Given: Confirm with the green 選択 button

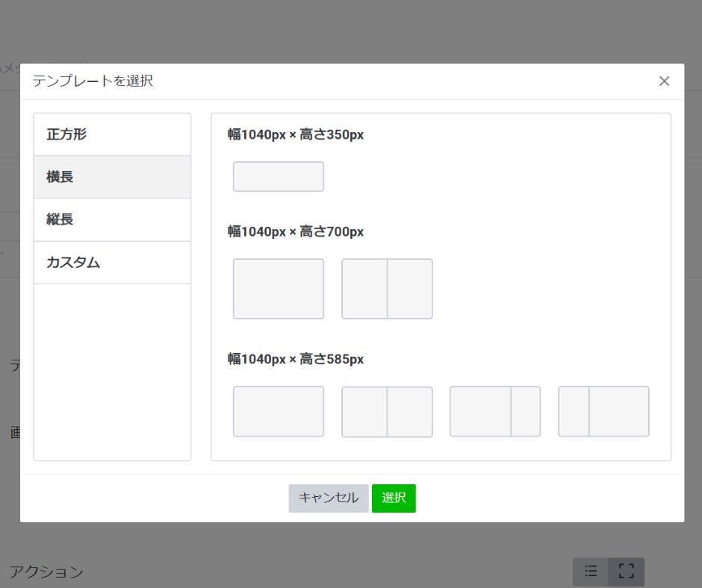Looking at the screenshot, I should coord(394,498).
